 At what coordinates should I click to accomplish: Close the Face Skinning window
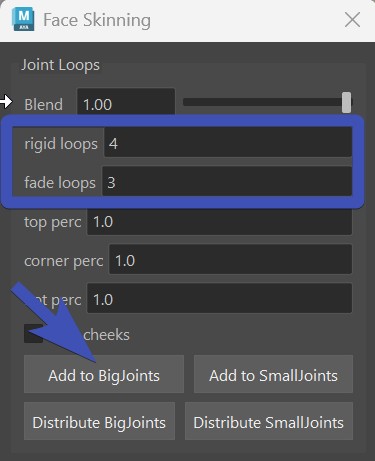(352, 20)
